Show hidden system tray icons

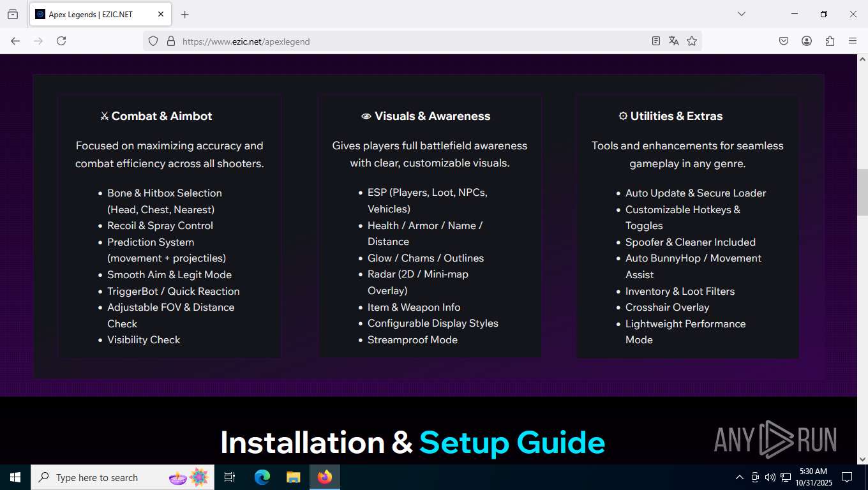pyautogui.click(x=740, y=477)
